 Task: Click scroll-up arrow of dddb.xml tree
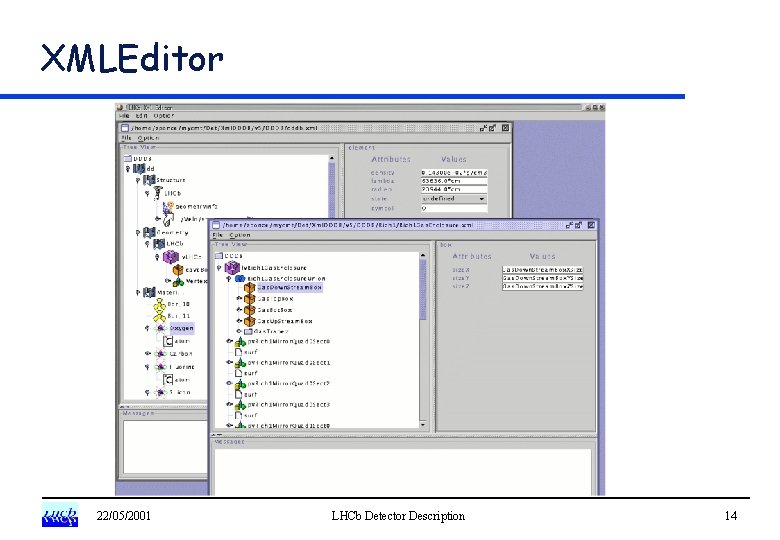pyautogui.click(x=332, y=158)
